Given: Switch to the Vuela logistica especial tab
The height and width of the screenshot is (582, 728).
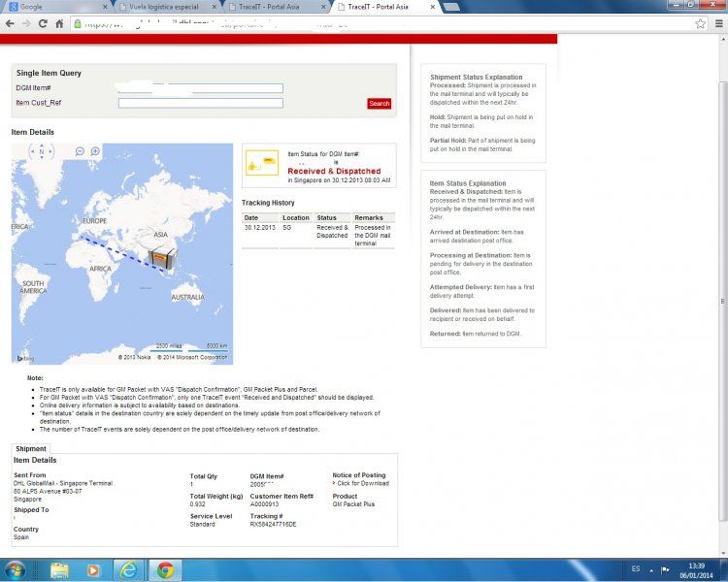Looking at the screenshot, I should click(x=163, y=7).
